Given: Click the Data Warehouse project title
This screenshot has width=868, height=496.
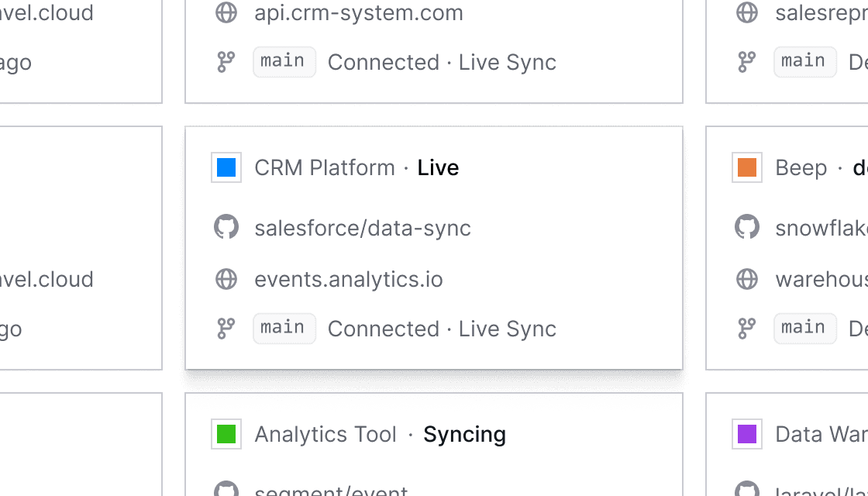Looking at the screenshot, I should tap(821, 434).
